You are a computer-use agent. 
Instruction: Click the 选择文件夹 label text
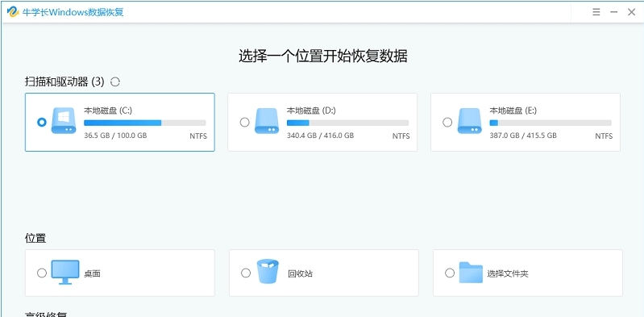[508, 273]
